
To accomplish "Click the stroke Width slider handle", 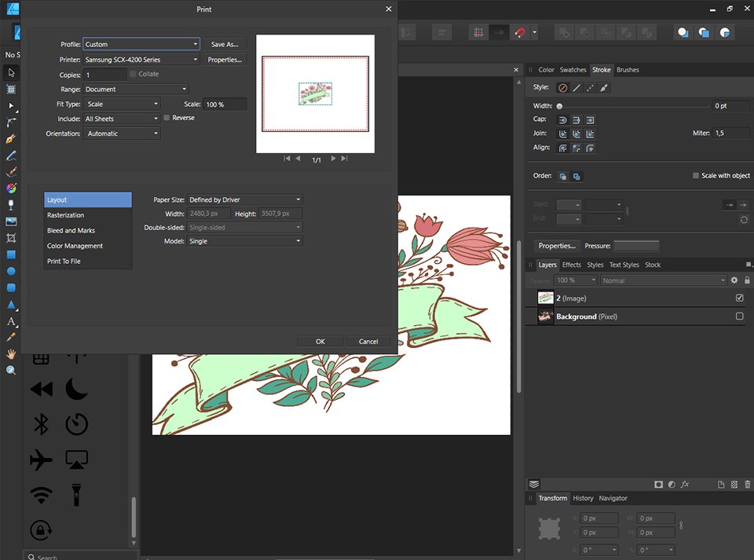I will point(560,105).
